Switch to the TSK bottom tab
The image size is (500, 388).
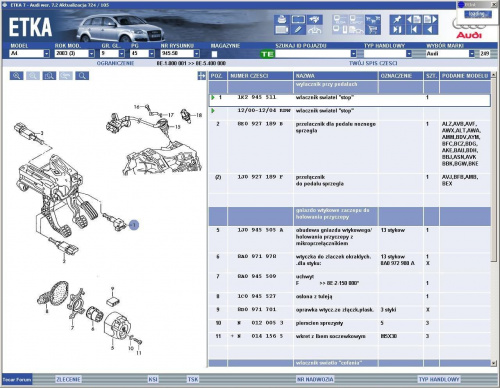point(193,379)
